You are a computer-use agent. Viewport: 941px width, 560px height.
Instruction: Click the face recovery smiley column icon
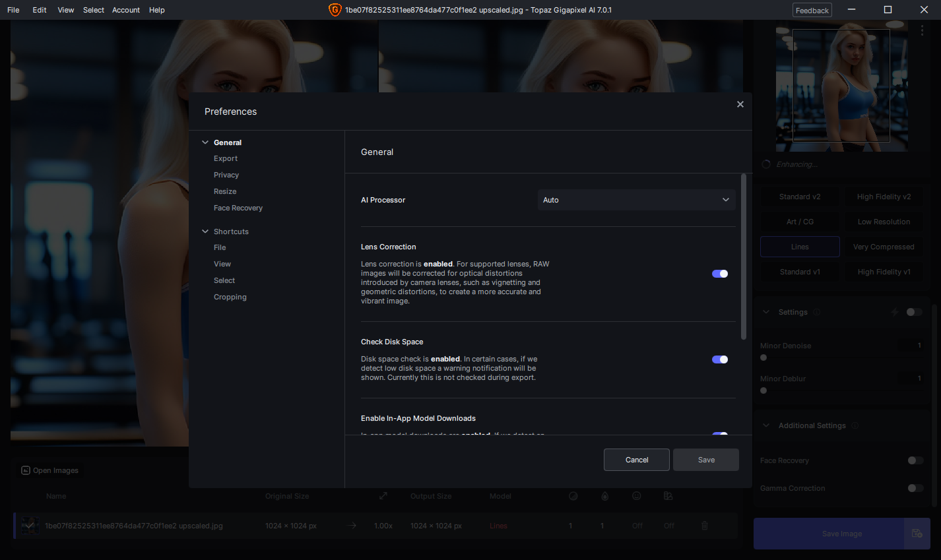point(637,496)
